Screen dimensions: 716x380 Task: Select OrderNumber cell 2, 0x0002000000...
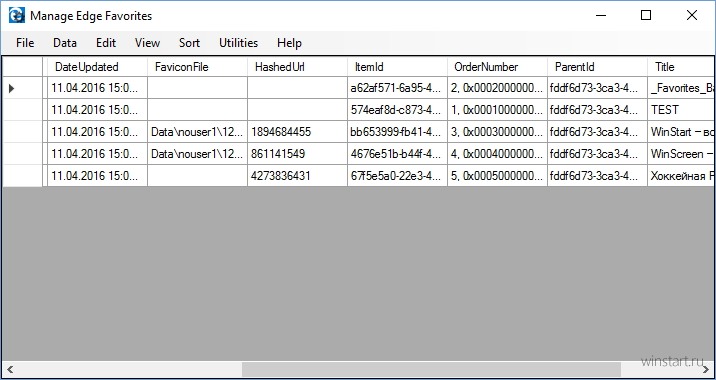[x=498, y=88]
